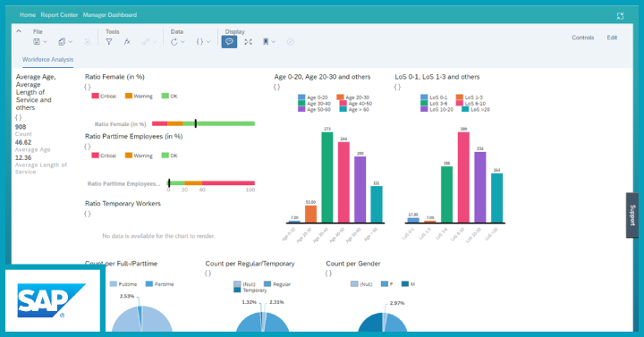Click the Refresh data icon
This screenshot has width=644, height=337.
coord(174,42)
